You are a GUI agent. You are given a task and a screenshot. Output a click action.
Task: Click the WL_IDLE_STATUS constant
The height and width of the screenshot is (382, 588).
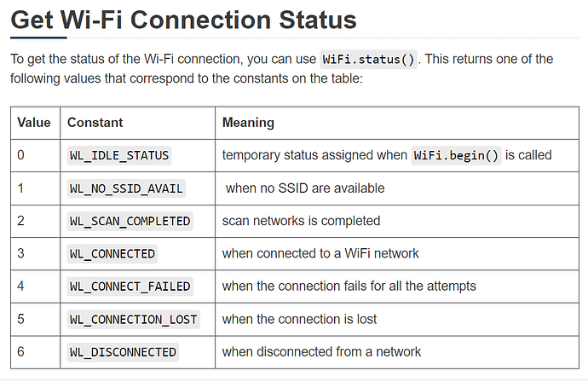coord(119,155)
